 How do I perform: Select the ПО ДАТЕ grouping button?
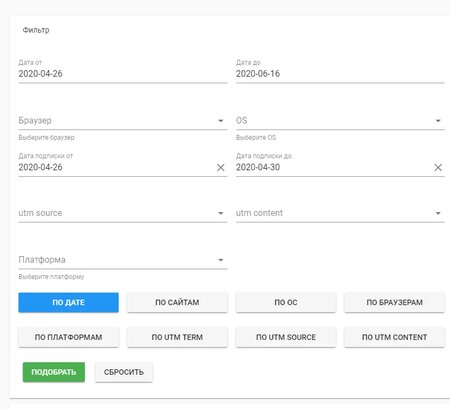(68, 302)
